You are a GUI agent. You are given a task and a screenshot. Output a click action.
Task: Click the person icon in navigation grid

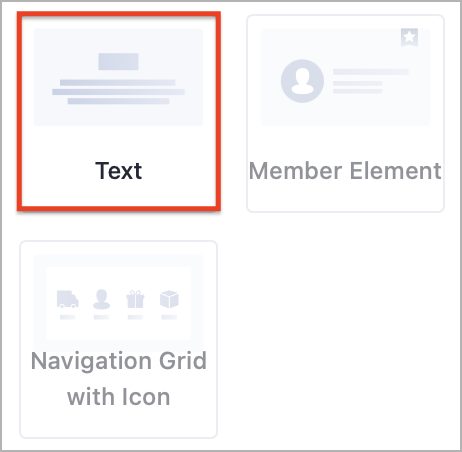tap(102, 299)
